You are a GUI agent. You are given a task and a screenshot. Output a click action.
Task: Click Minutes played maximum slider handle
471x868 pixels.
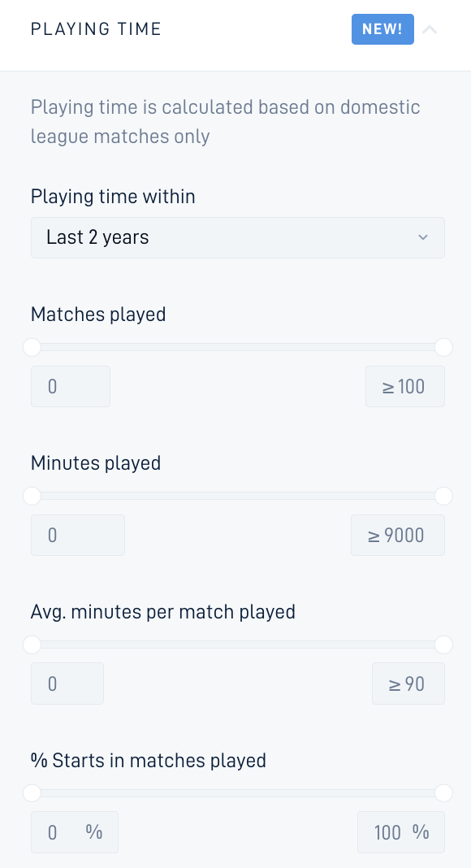click(443, 497)
